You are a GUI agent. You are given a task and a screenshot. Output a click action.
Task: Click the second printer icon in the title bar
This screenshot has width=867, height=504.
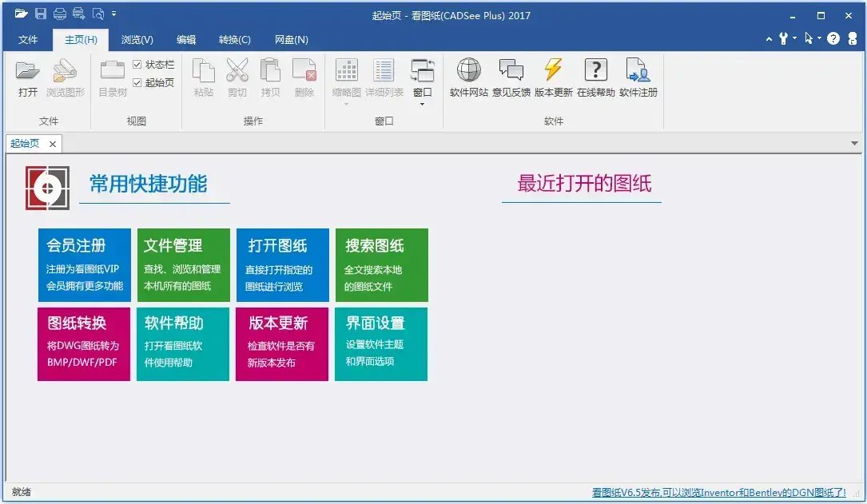(78, 14)
